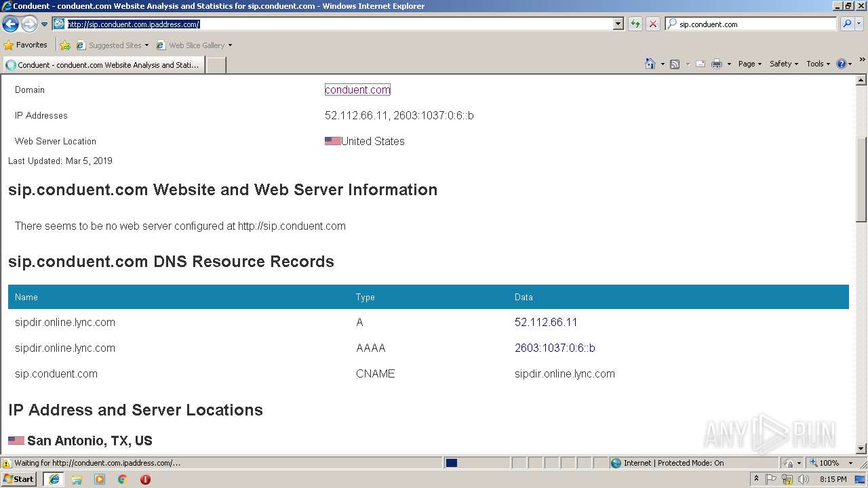The image size is (868, 488).
Task: Click the Last Updated Mar 5, 2019 text
Action: [x=60, y=161]
